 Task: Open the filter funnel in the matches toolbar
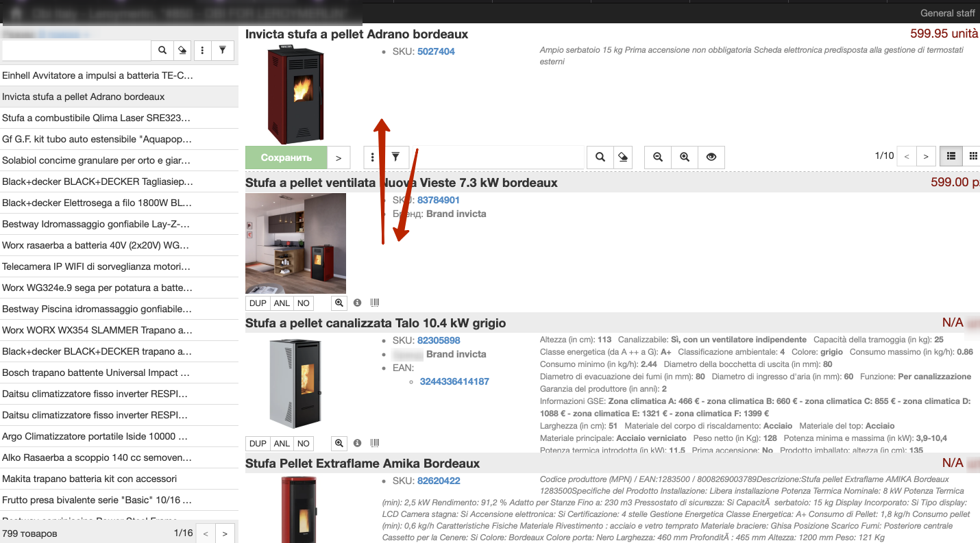pos(395,157)
